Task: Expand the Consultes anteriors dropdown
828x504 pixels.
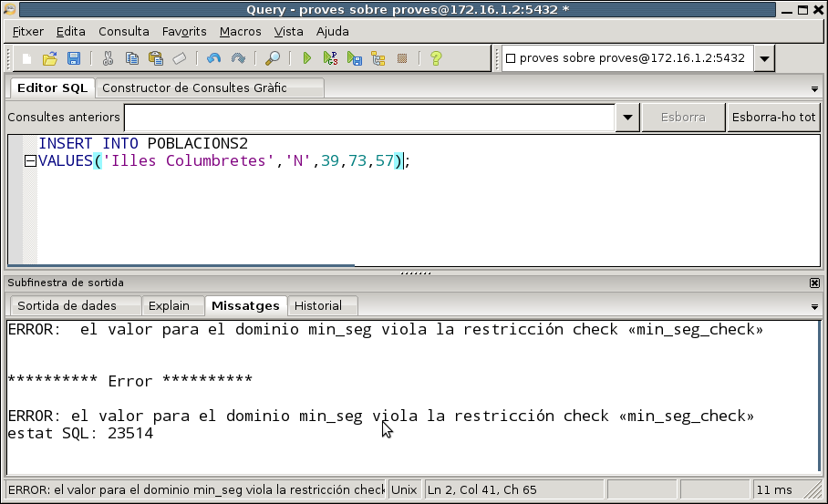Action: coord(627,118)
